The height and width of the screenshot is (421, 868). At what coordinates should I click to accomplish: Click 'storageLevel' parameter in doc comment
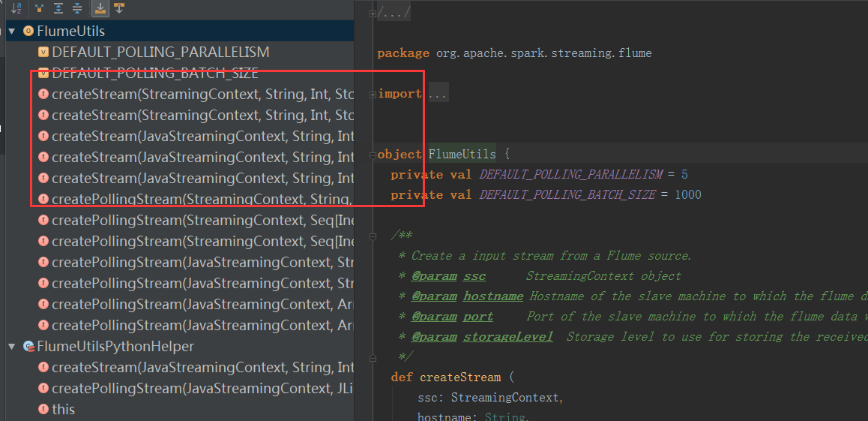(x=507, y=337)
